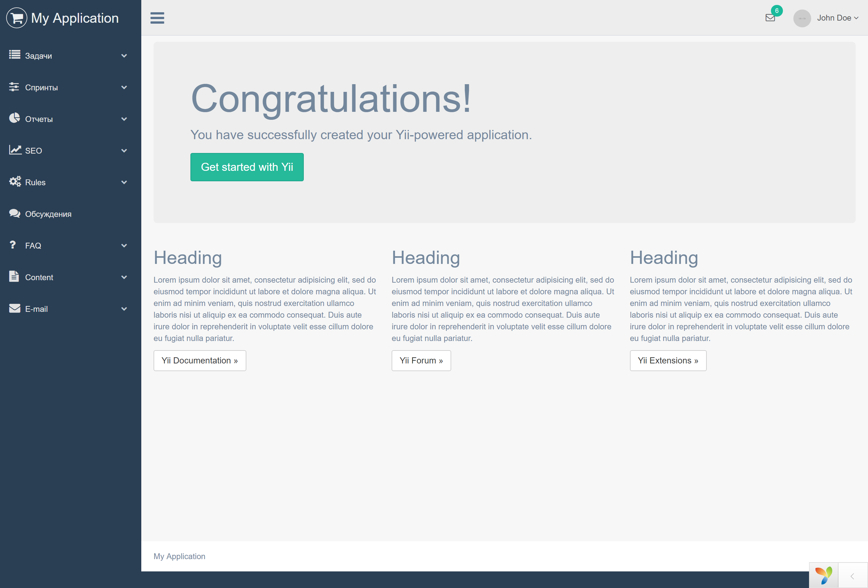
Task: Click the FAQ question mark icon
Action: [13, 245]
